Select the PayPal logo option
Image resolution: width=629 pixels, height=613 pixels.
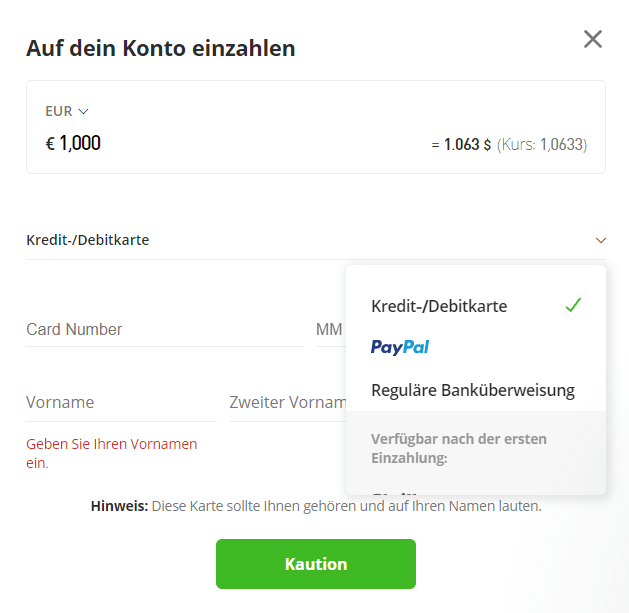pyautogui.click(x=400, y=347)
